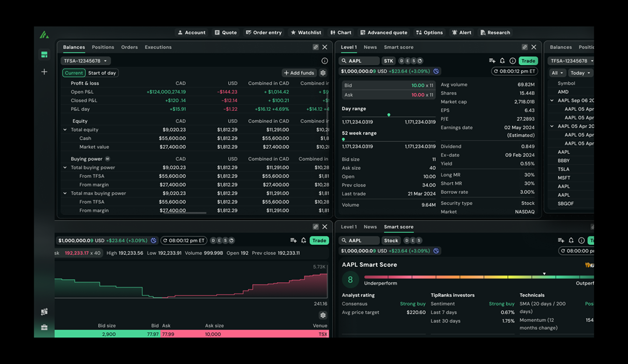Add AAPL to a watchlist via list-plus icon
Image resolution: width=628 pixels, height=364 pixels.
(492, 61)
